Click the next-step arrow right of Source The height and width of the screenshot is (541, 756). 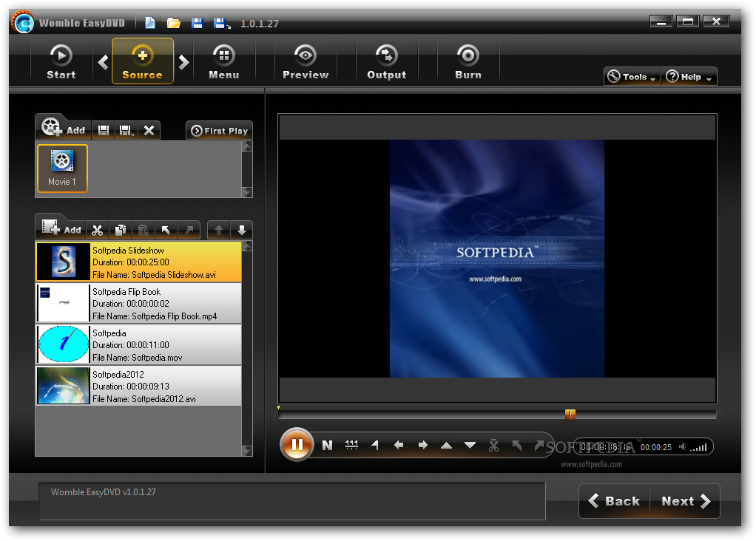pos(183,62)
